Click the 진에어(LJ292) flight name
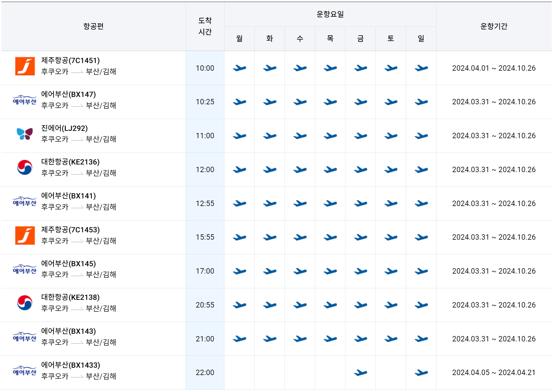This screenshot has height=392, width=554. (x=64, y=128)
